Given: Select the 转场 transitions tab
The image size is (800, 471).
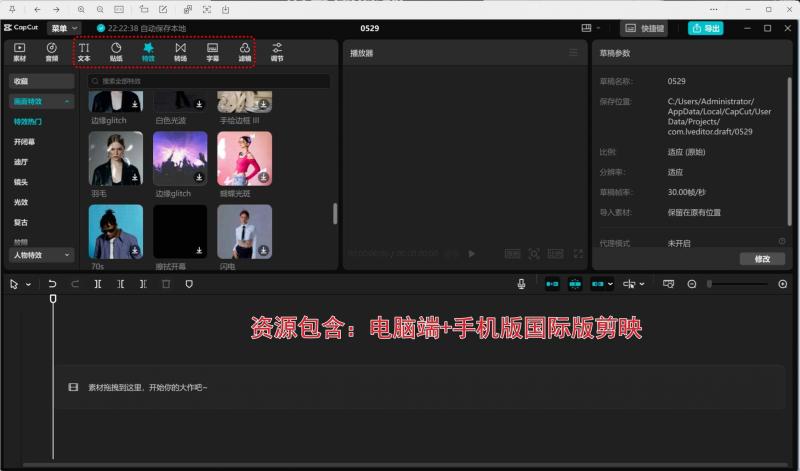Looking at the screenshot, I should coord(181,52).
